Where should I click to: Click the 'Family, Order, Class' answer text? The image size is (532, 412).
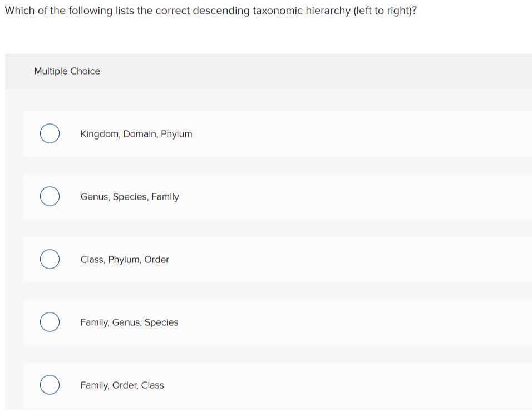[x=122, y=385]
